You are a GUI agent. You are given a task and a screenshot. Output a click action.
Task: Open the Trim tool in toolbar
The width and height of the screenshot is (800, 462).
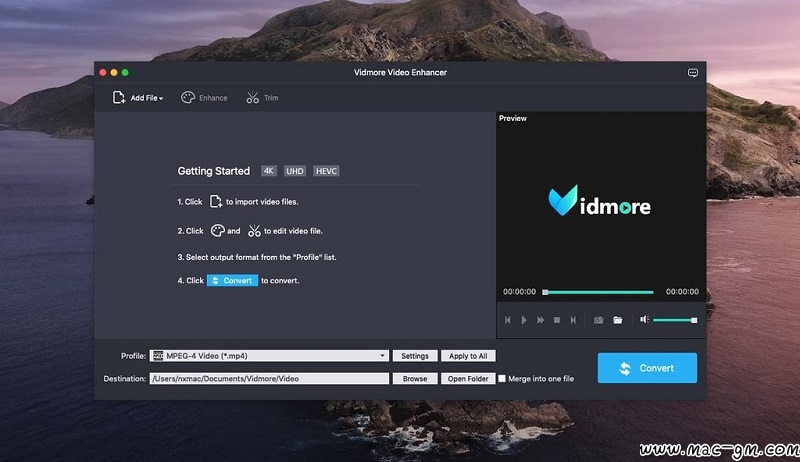(x=262, y=97)
